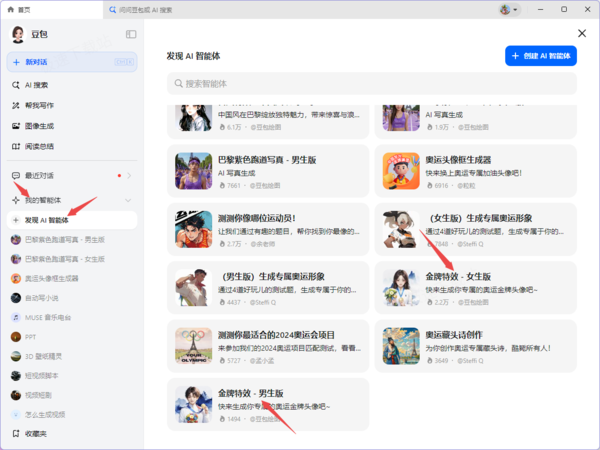The height and width of the screenshot is (450, 600).
Task: Click the 问问豆包或 AI 搜索 address bar
Action: 298,10
